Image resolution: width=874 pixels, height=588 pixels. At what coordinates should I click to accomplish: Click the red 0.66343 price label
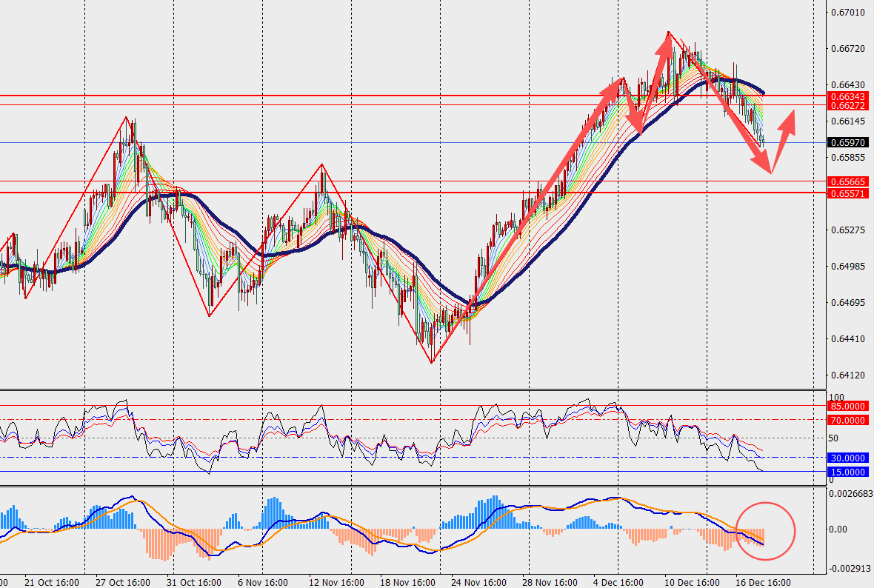point(848,96)
